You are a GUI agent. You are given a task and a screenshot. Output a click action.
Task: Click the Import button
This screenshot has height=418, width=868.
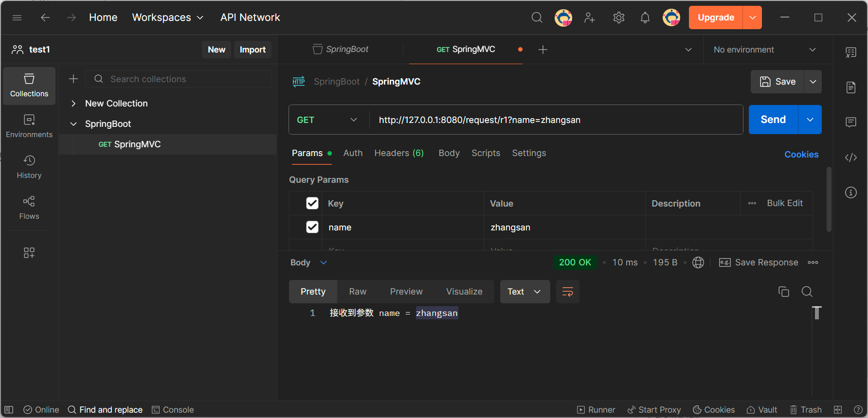pyautogui.click(x=253, y=50)
